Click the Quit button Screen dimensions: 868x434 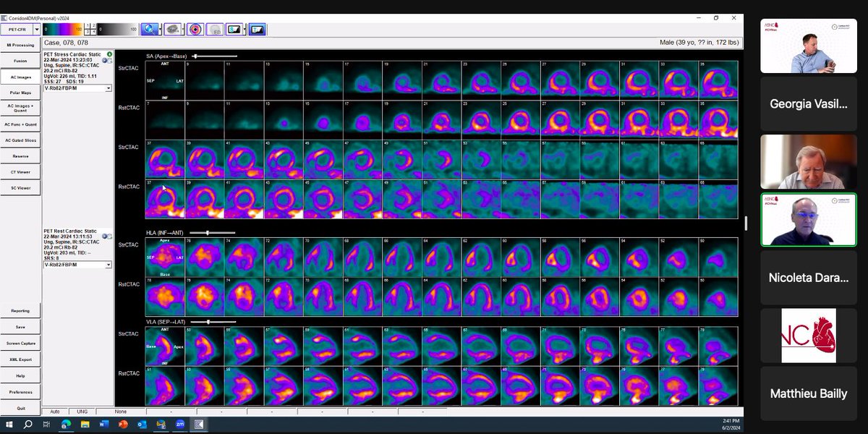click(20, 408)
